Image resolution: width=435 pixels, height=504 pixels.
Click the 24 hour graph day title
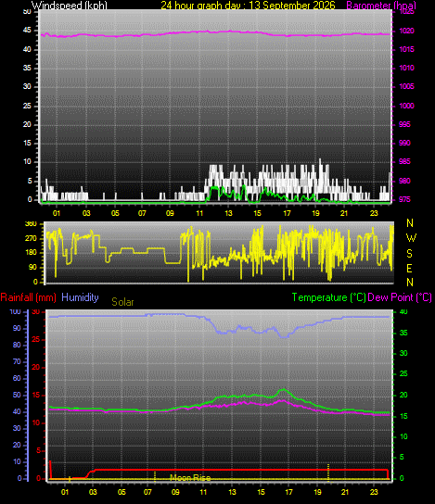click(248, 6)
